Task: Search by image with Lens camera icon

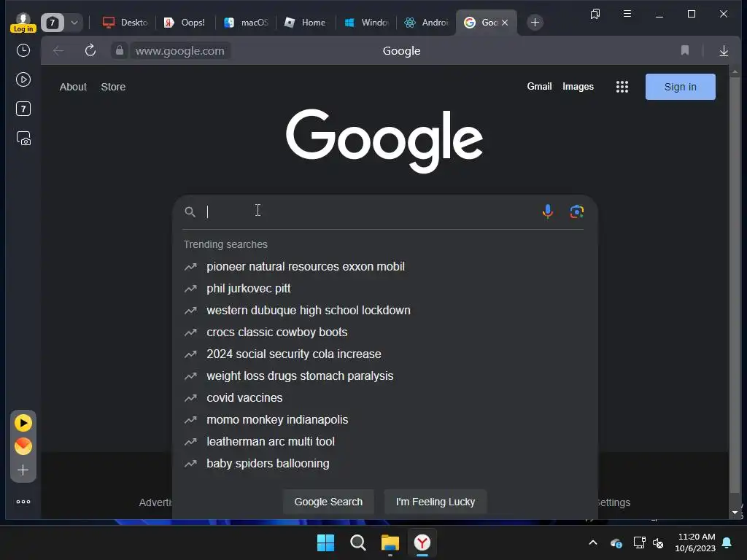Action: click(x=576, y=211)
